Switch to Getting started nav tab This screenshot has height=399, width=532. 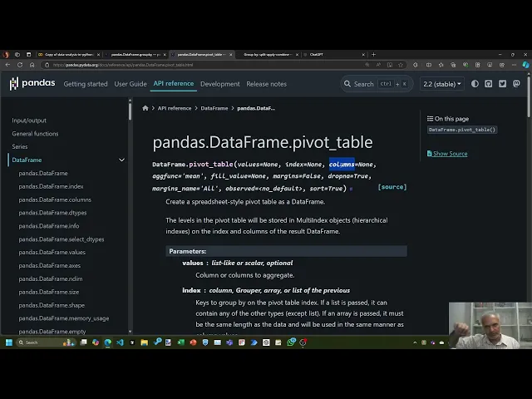[86, 84]
